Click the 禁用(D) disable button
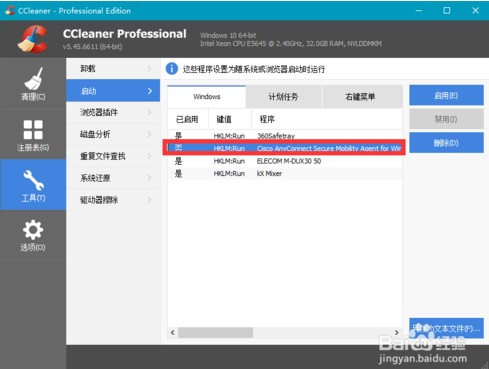 [x=446, y=119]
